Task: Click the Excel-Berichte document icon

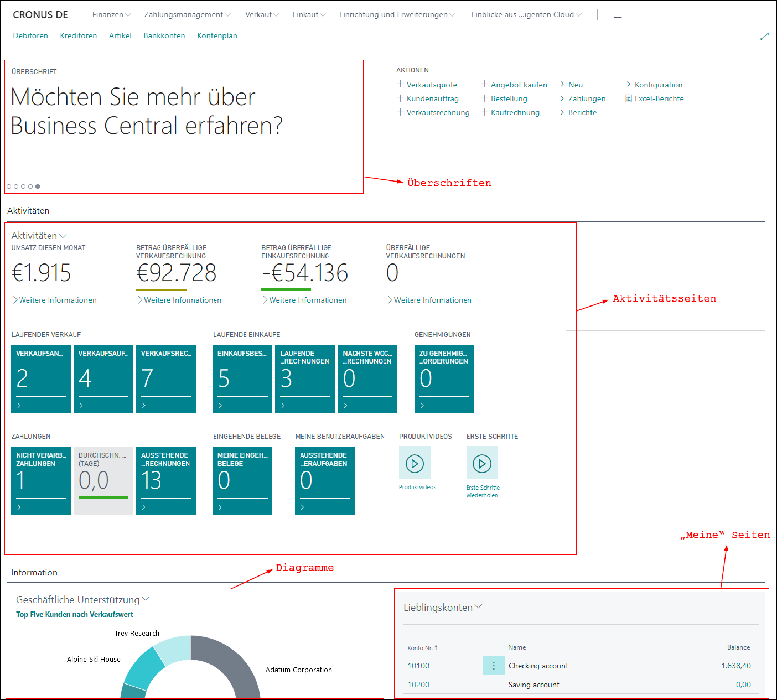Action: [629, 98]
